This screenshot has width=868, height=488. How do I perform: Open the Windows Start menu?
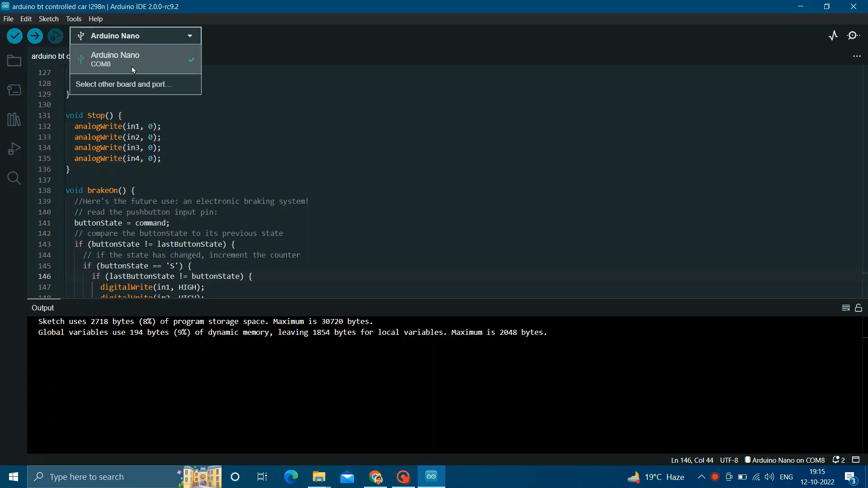[14, 477]
